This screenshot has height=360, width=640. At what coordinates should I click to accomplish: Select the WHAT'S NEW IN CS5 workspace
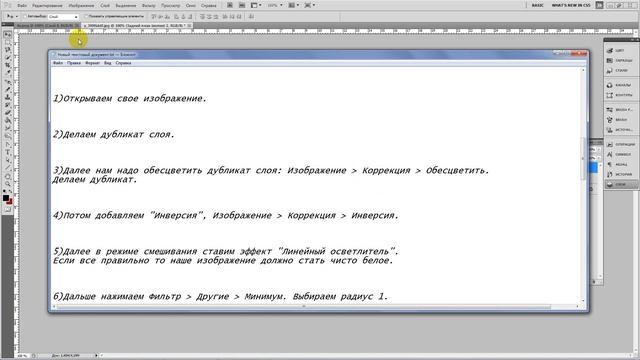tap(571, 5)
